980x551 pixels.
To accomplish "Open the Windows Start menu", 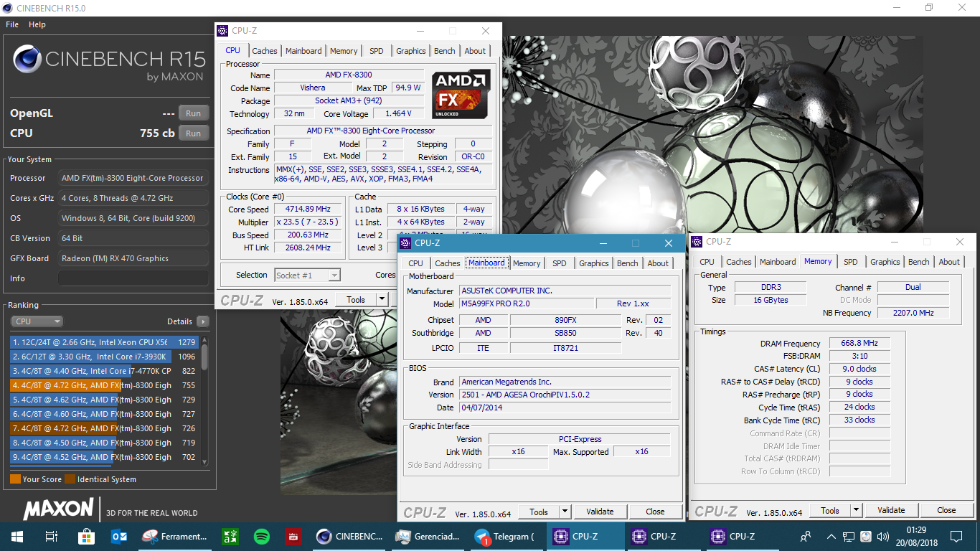I will tap(17, 536).
